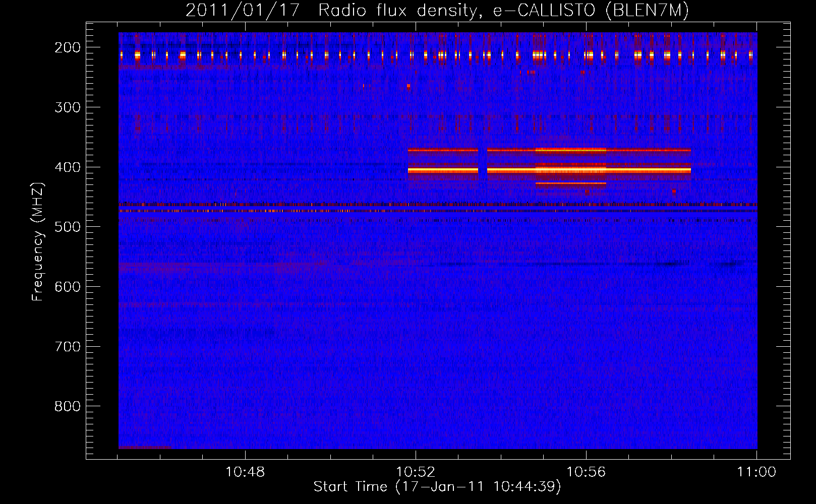Click the 800 frequency tick label
816x504 pixels.
(x=68, y=406)
